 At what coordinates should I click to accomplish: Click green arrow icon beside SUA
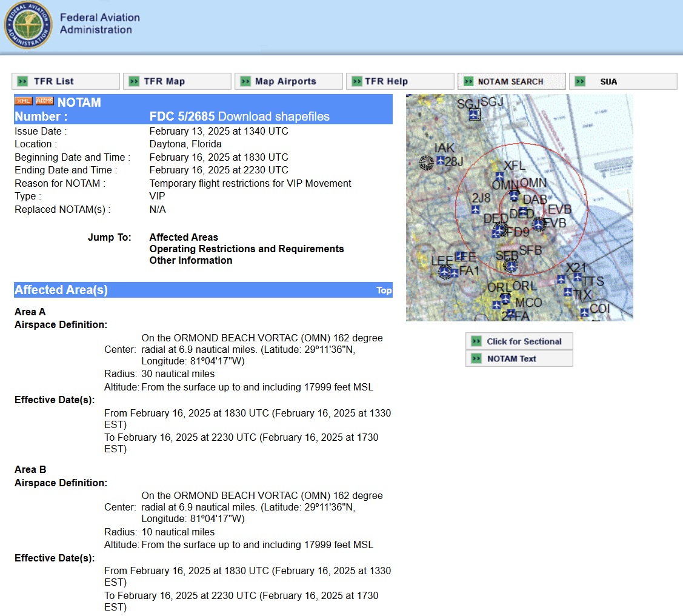[580, 81]
